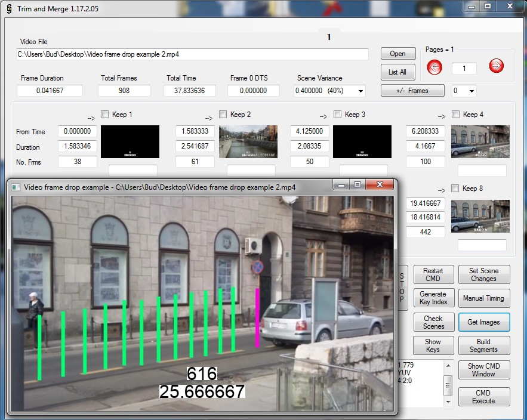Click Keep 8 From Time field 19.416667

(426, 203)
